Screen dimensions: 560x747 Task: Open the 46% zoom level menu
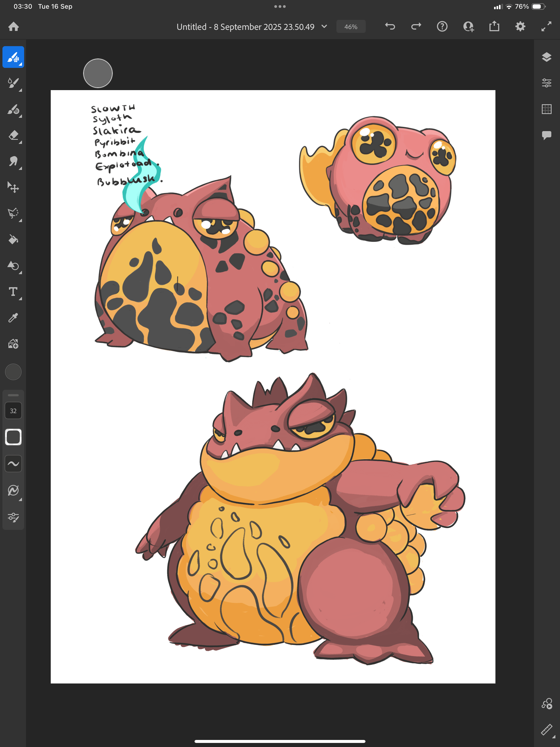point(351,27)
